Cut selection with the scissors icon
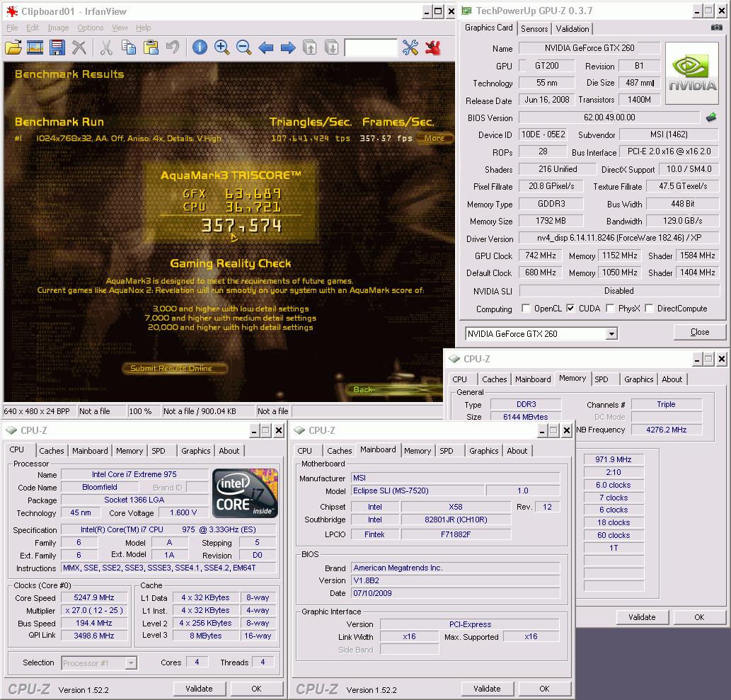 pyautogui.click(x=106, y=47)
